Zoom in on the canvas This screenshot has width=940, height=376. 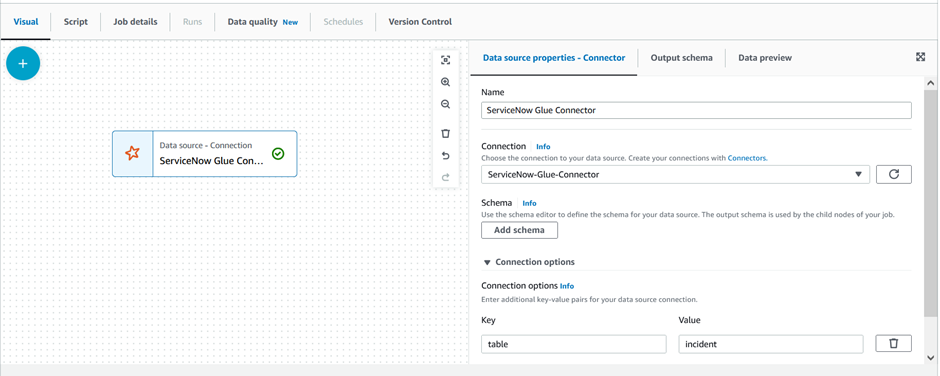[445, 82]
